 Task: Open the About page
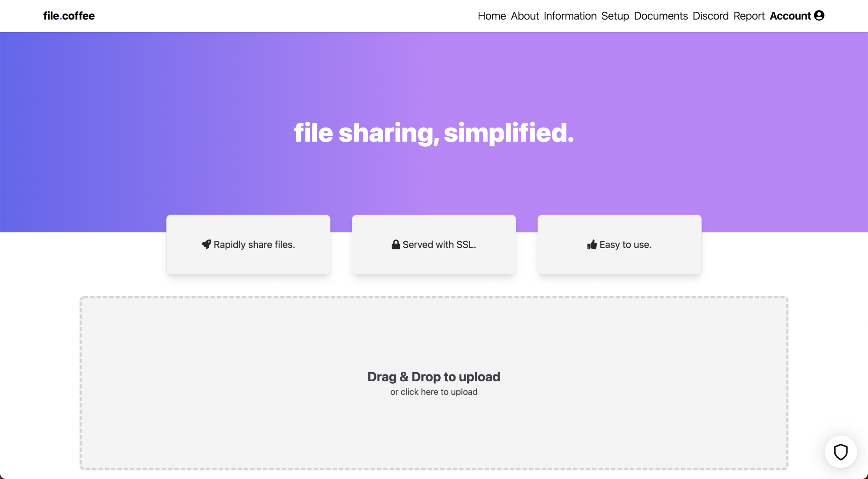[x=525, y=16]
